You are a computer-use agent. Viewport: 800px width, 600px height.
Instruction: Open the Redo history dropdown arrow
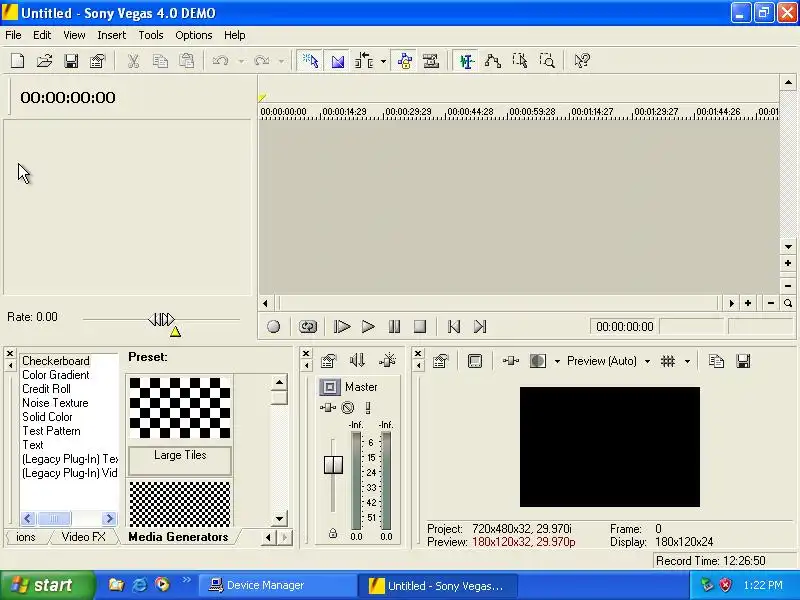[x=281, y=62]
